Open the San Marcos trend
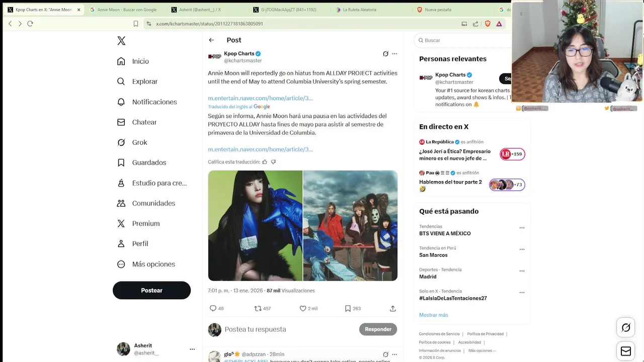 [x=433, y=255]
